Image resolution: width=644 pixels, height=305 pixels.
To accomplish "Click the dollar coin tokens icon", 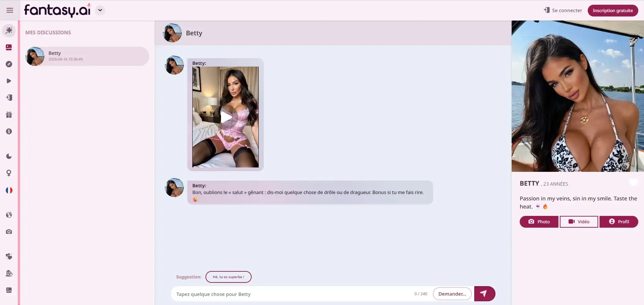I will (9, 131).
